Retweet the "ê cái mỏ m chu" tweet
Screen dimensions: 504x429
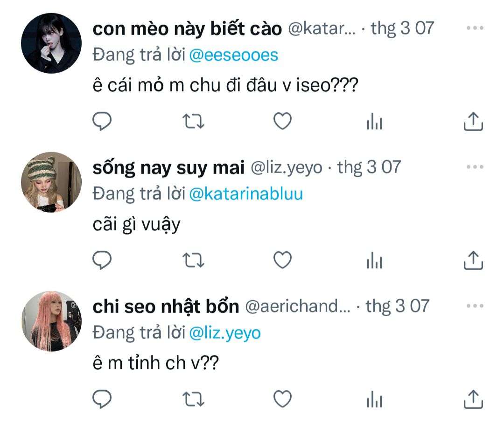point(192,122)
